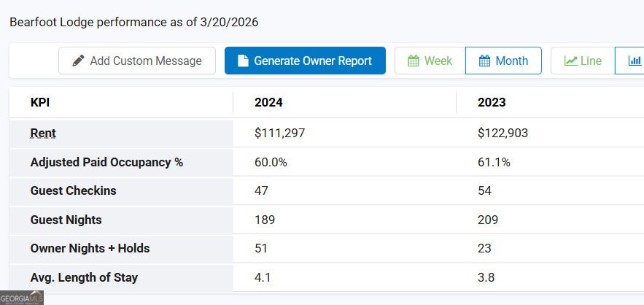Generate the Owner Report
Viewport: 644px width, 305px height.
click(x=305, y=61)
